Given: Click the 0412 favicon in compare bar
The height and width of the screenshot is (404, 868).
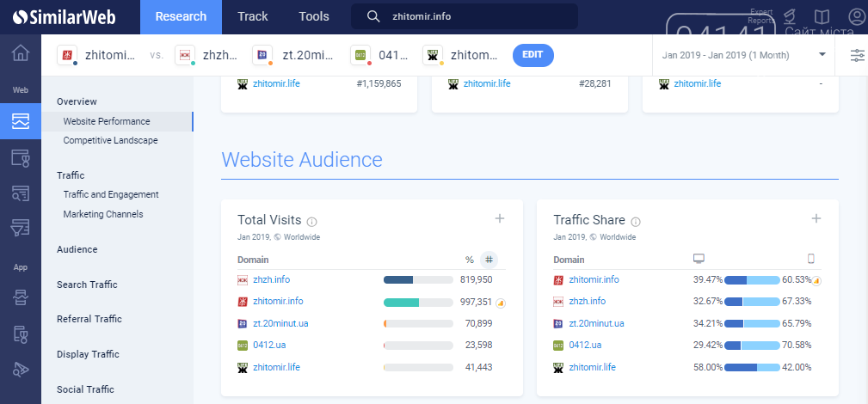Looking at the screenshot, I should 361,55.
